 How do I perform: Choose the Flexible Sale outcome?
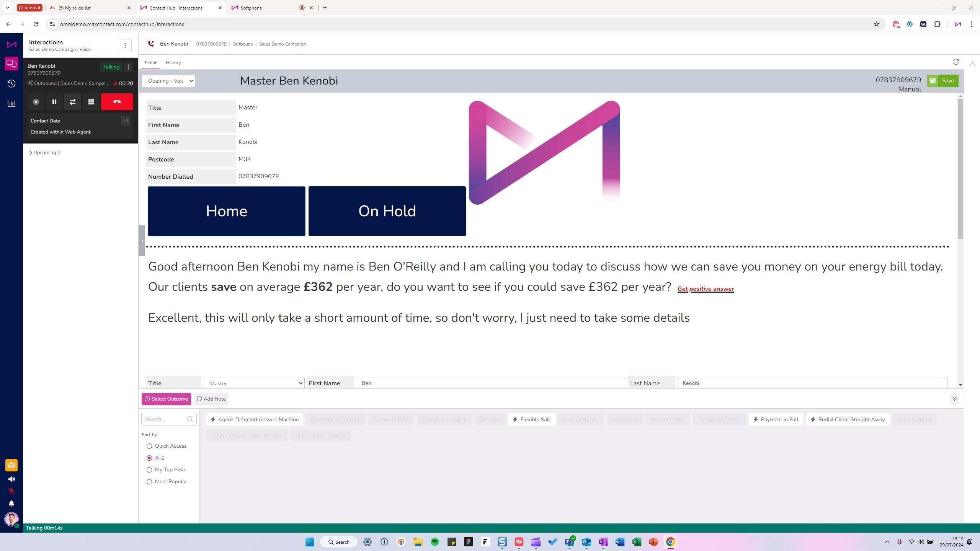click(531, 419)
